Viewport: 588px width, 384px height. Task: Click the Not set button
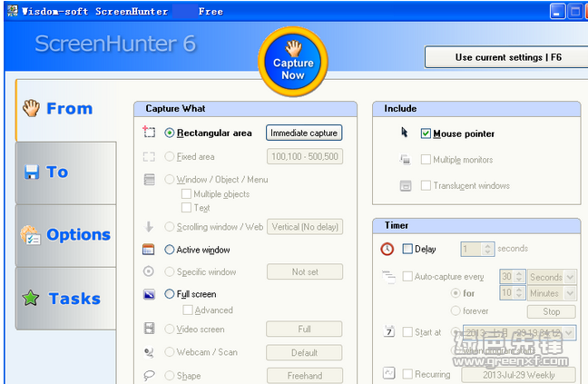click(305, 271)
